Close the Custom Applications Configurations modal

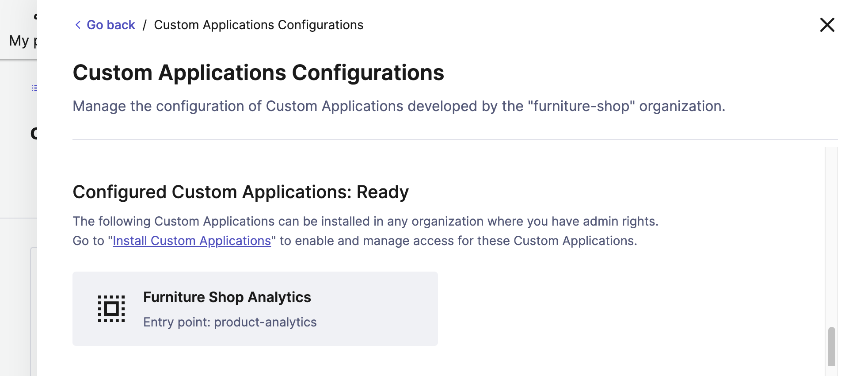coord(827,25)
